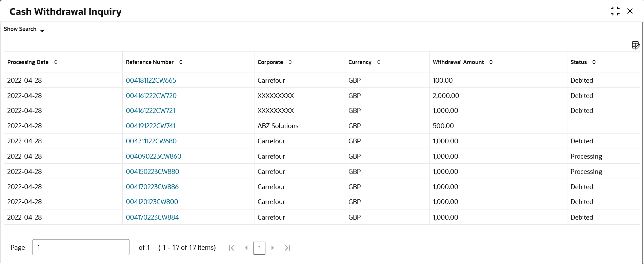Go to the next page
The height and width of the screenshot is (264, 644).
pyautogui.click(x=273, y=248)
